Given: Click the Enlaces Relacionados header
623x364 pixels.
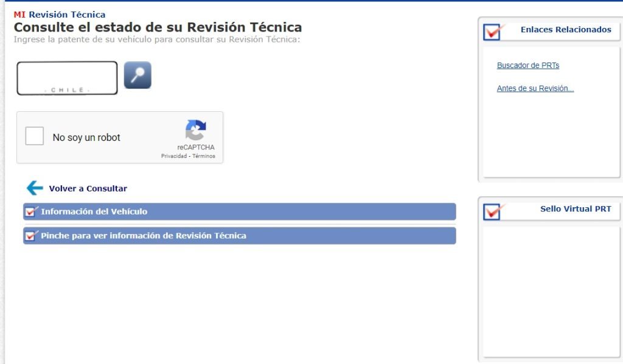Looking at the screenshot, I should (x=566, y=30).
